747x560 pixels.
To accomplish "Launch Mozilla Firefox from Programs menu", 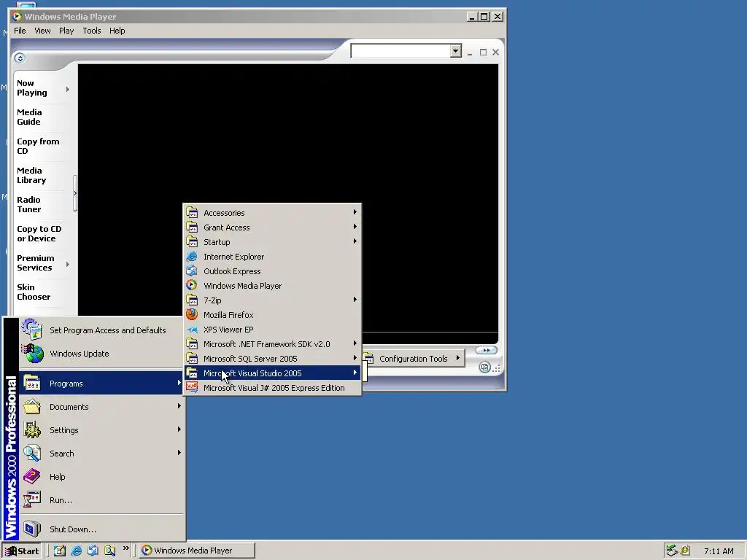I will click(x=272, y=315).
